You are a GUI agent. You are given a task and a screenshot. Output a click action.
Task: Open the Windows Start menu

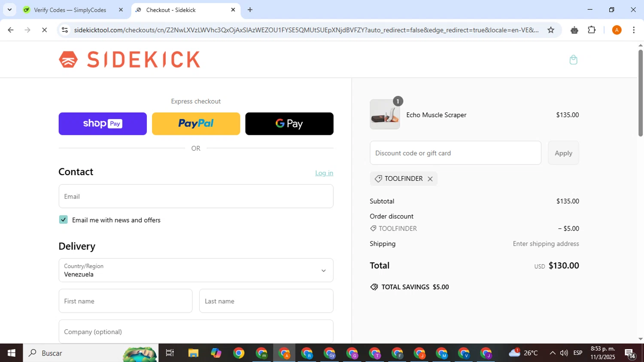(11, 353)
